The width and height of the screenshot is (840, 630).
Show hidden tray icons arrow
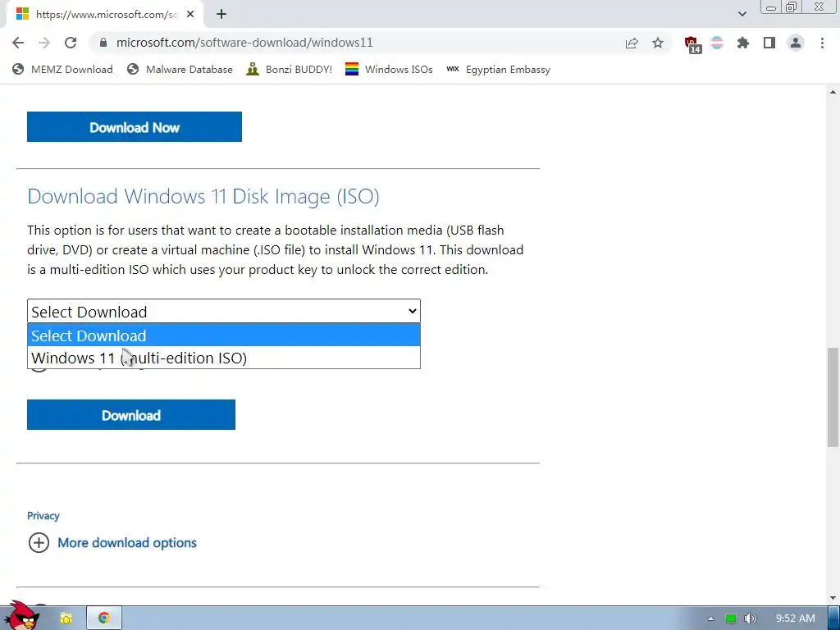(711, 619)
